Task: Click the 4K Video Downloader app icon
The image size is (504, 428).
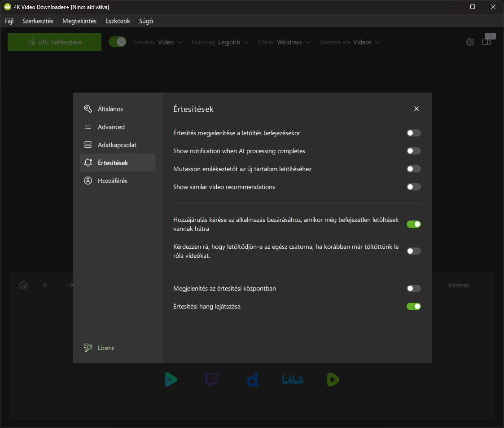Action: 7,7
